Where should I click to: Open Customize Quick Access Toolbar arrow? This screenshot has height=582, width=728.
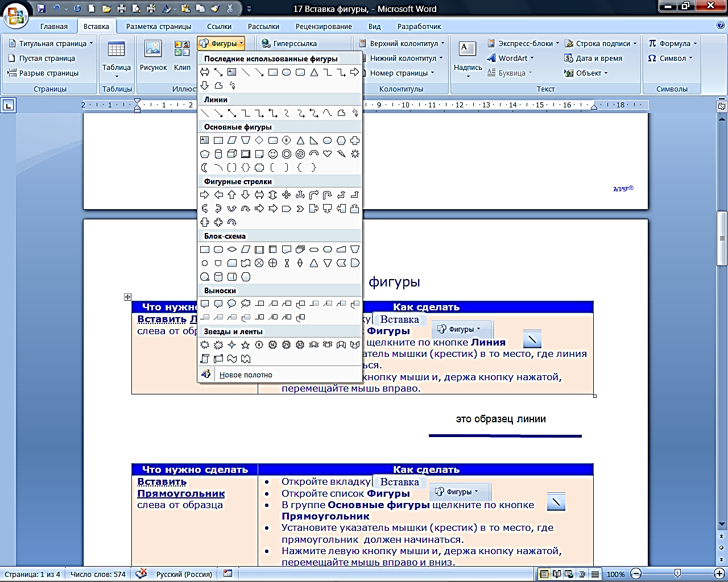(x=249, y=9)
